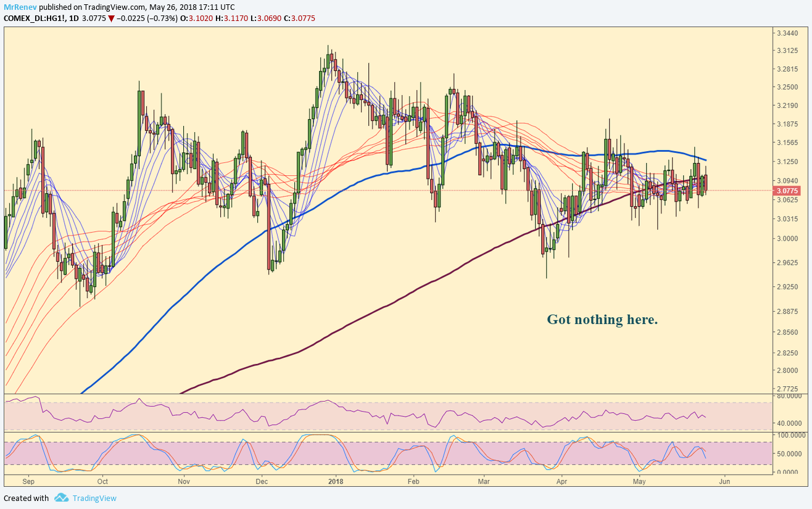The image size is (812, 509).
Task: Click the 'Got nothing here.' annotation text
Action: tap(602, 320)
